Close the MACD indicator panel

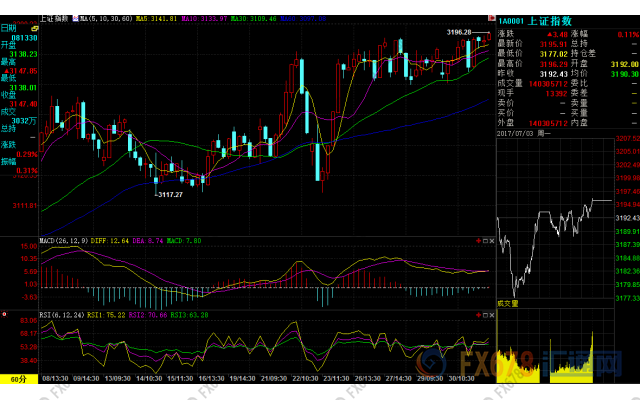492,241
